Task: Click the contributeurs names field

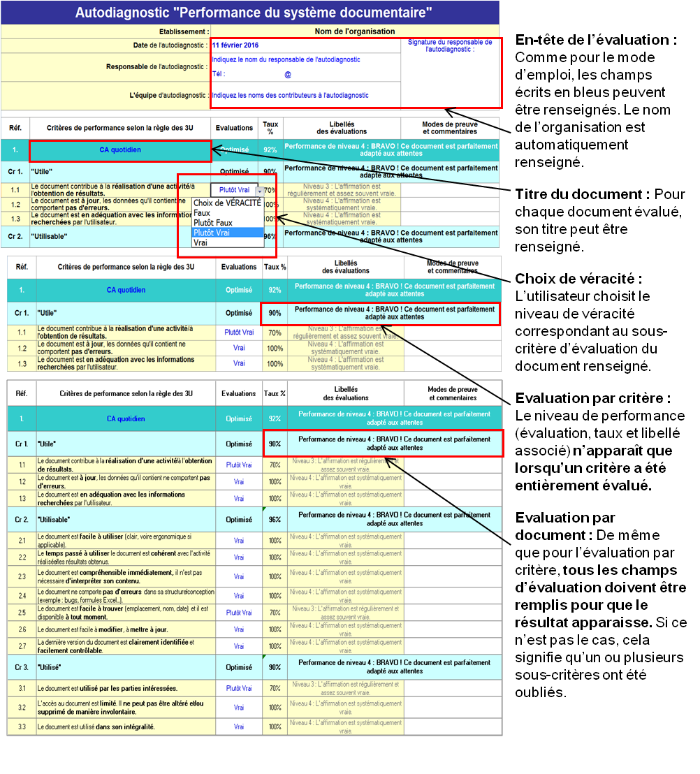Action: [x=291, y=95]
